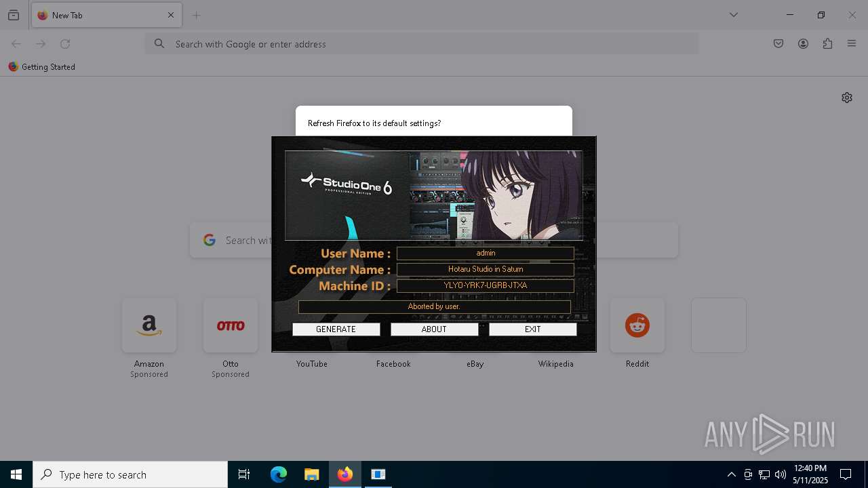Screen dimensions: 868x488
Task: Click the User Name field showing admin
Action: tap(486, 253)
